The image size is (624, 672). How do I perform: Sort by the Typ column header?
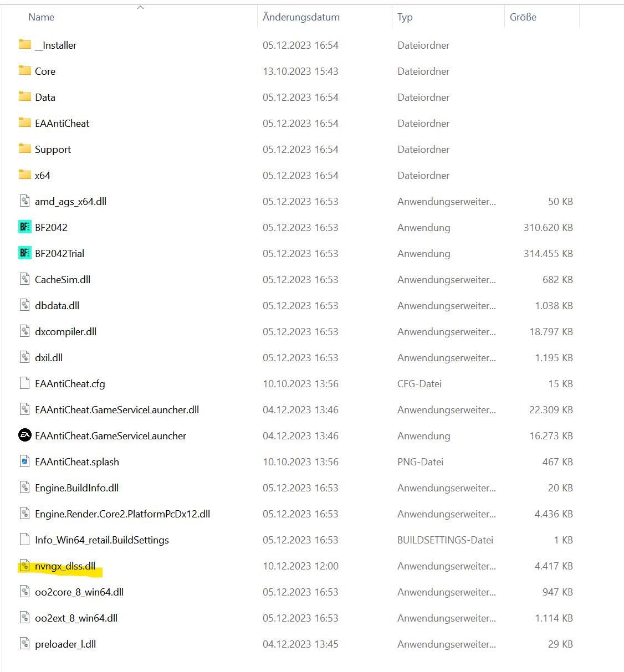[405, 17]
